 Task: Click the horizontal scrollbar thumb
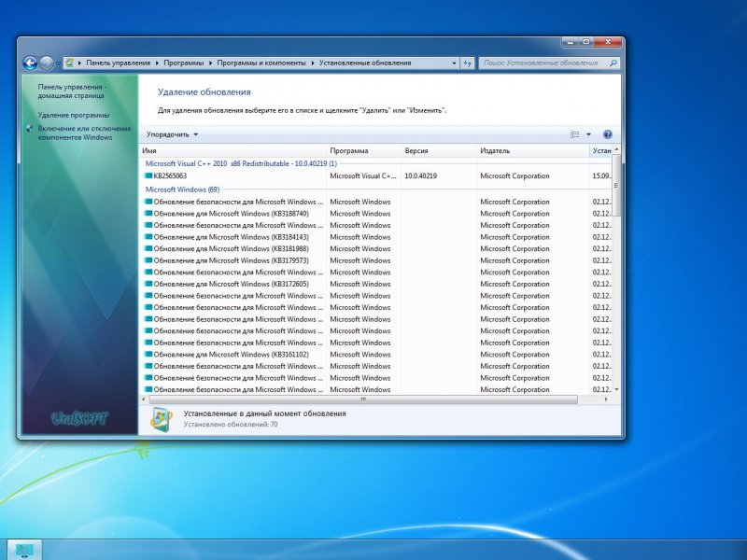click(363, 399)
